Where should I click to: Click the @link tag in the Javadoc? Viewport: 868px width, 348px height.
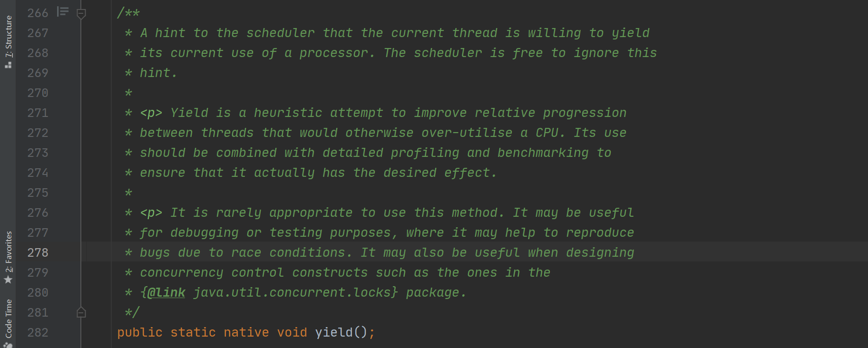[x=166, y=292]
